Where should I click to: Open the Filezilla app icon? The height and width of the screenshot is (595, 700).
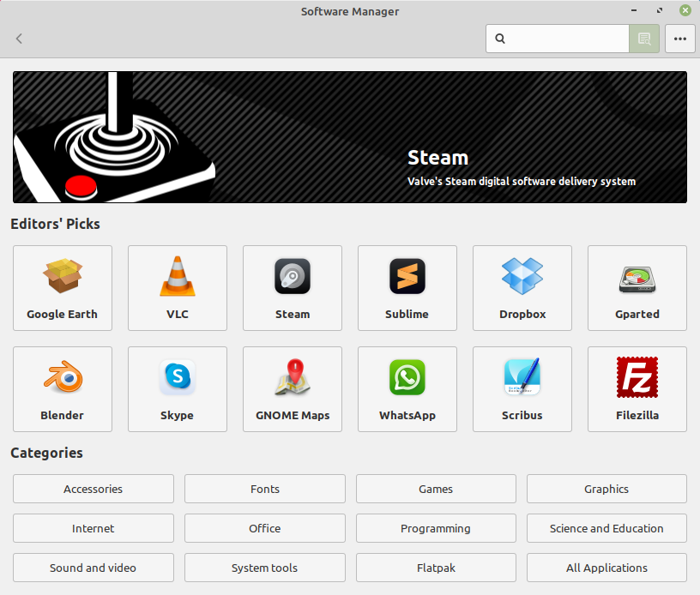[637, 377]
